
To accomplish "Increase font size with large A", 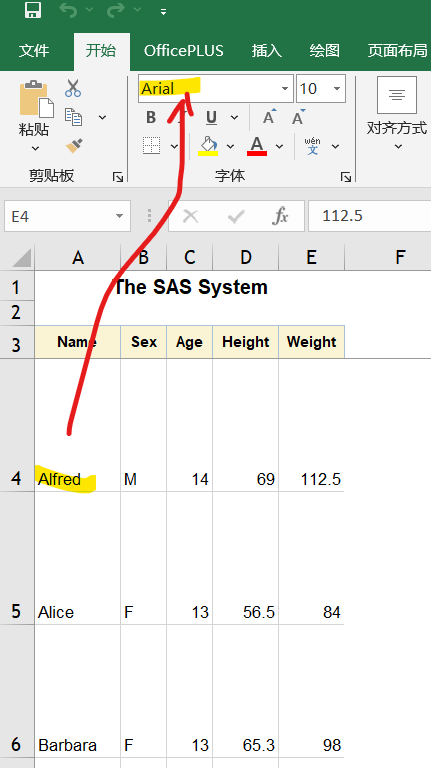I will tap(268, 117).
